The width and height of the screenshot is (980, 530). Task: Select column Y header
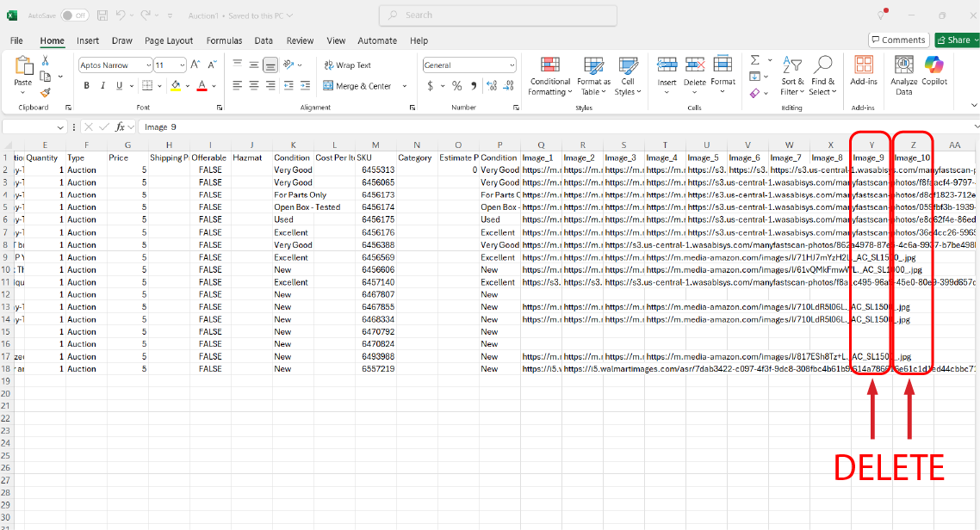pyautogui.click(x=871, y=145)
